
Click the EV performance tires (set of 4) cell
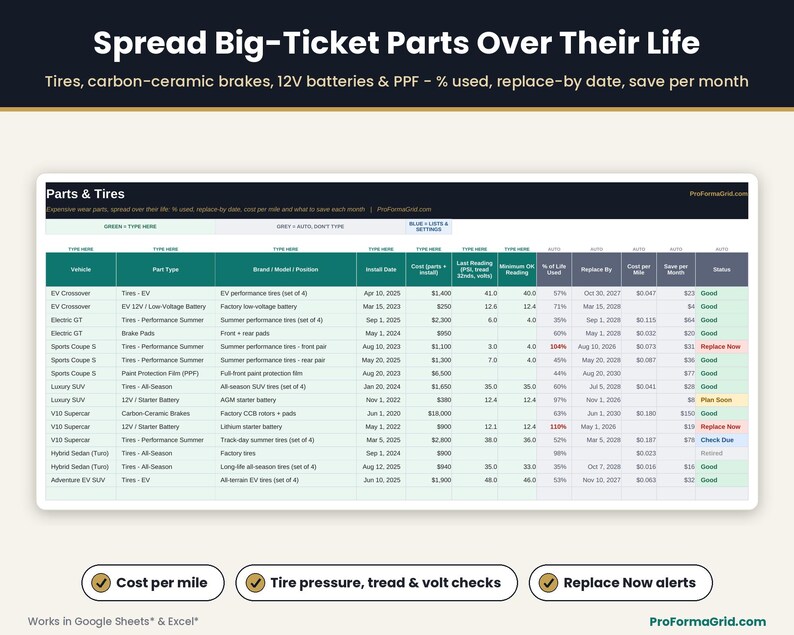(286, 293)
